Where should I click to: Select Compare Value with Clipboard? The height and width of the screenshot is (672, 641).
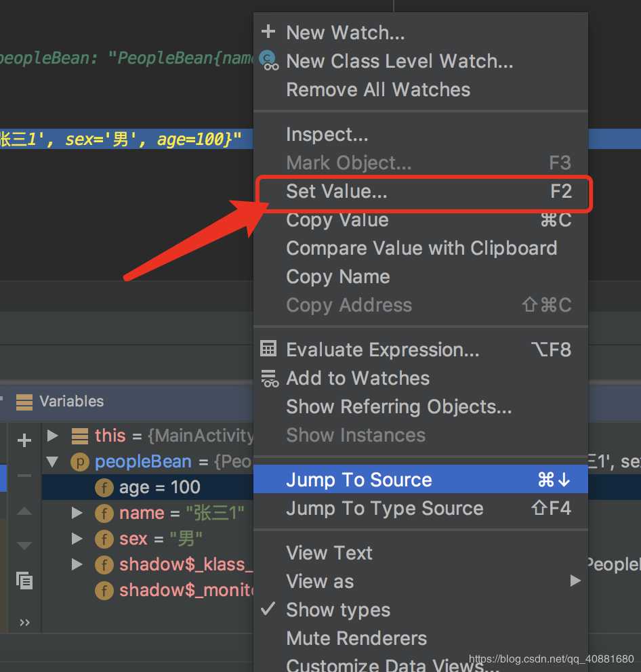point(420,248)
